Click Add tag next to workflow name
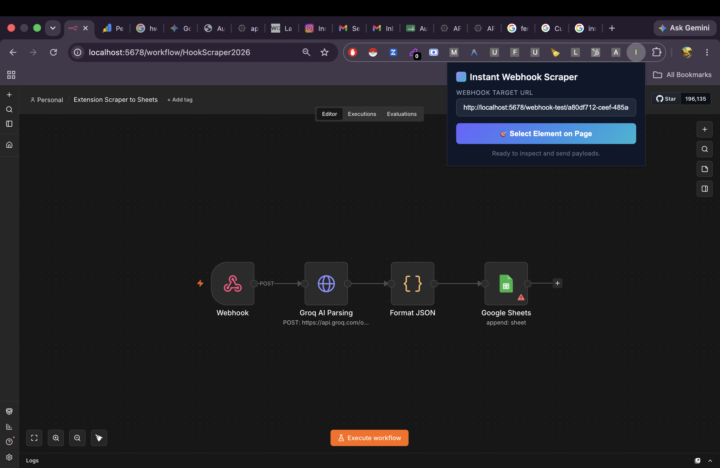Screen dimensions: 720x468 [180, 100]
